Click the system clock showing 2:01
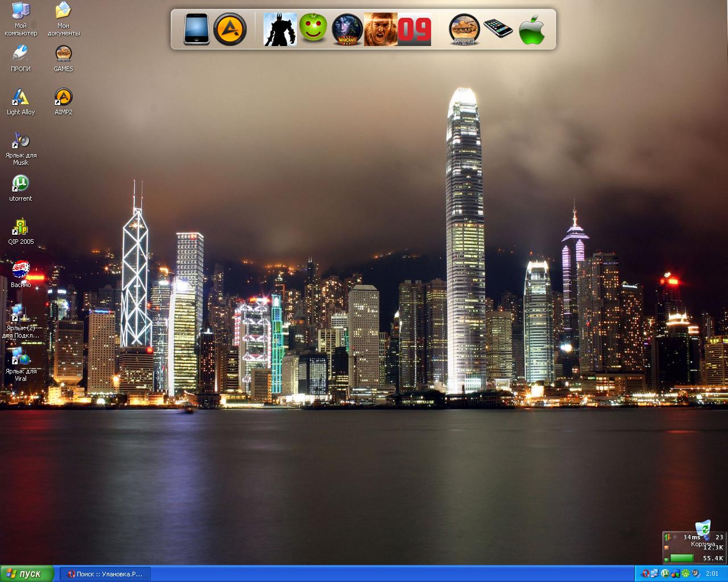Image resolution: width=728 pixels, height=582 pixels. (712, 574)
